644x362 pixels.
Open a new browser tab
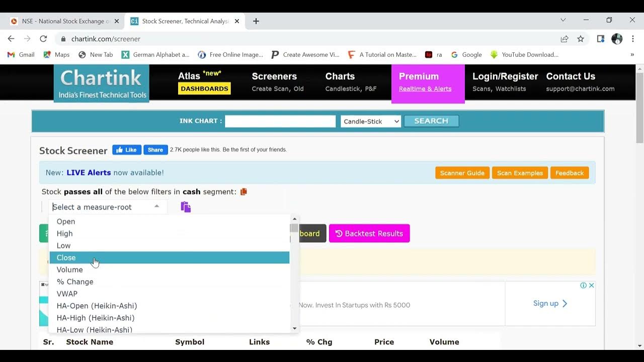point(256,21)
